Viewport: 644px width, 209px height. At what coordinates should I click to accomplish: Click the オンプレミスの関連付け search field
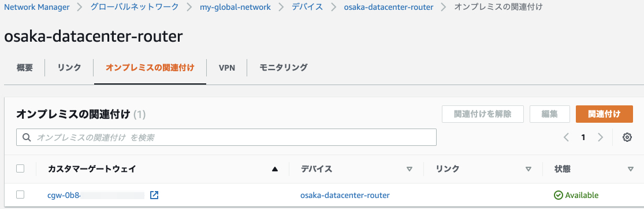point(226,137)
